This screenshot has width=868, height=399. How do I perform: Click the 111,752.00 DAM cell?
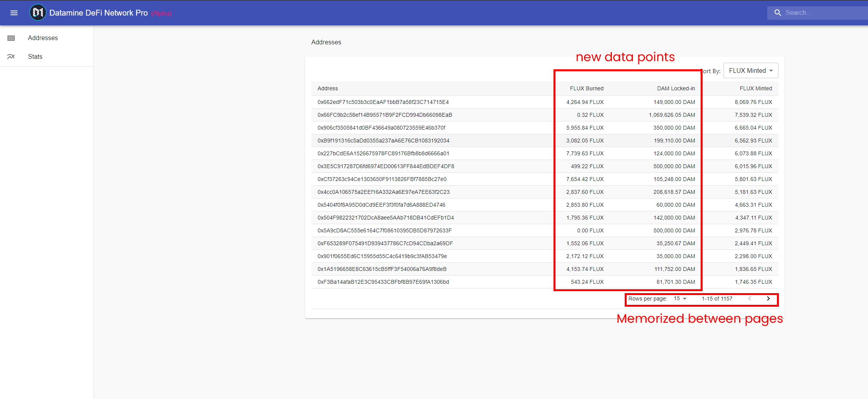click(675, 269)
